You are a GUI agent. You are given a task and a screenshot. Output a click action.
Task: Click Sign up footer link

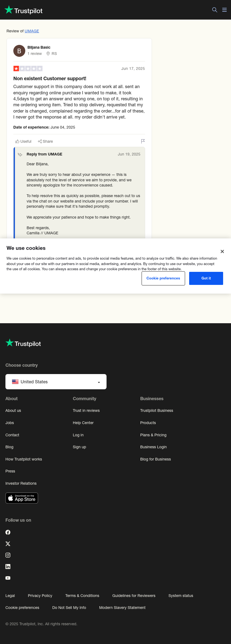point(79,447)
